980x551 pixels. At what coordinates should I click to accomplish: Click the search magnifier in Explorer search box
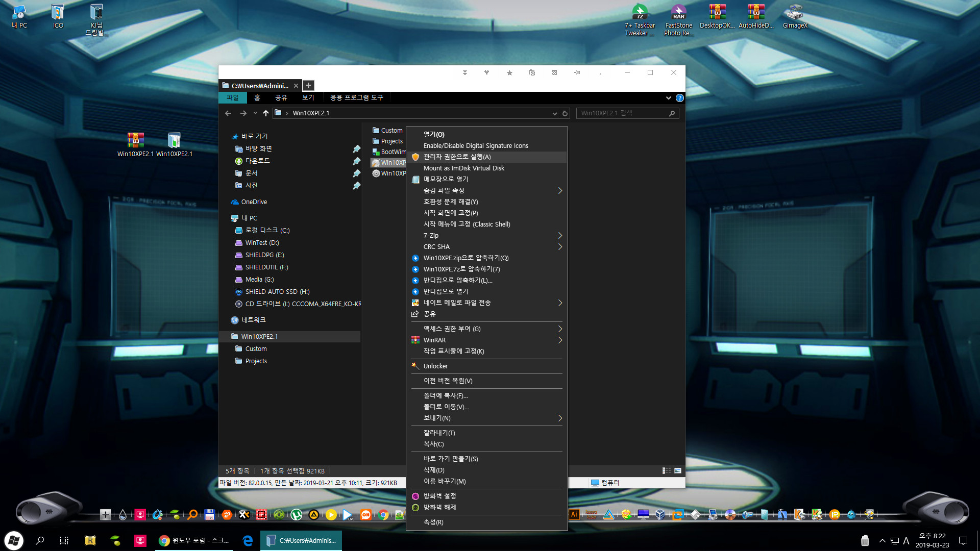point(672,113)
